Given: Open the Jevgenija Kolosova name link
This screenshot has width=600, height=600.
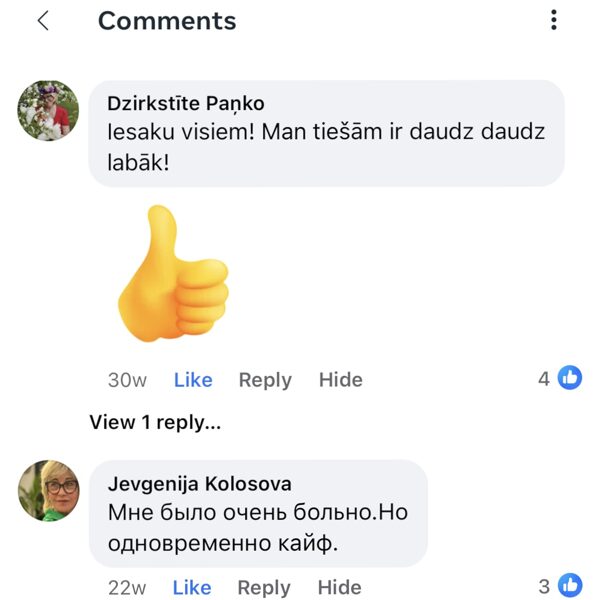Looking at the screenshot, I should tap(199, 484).
